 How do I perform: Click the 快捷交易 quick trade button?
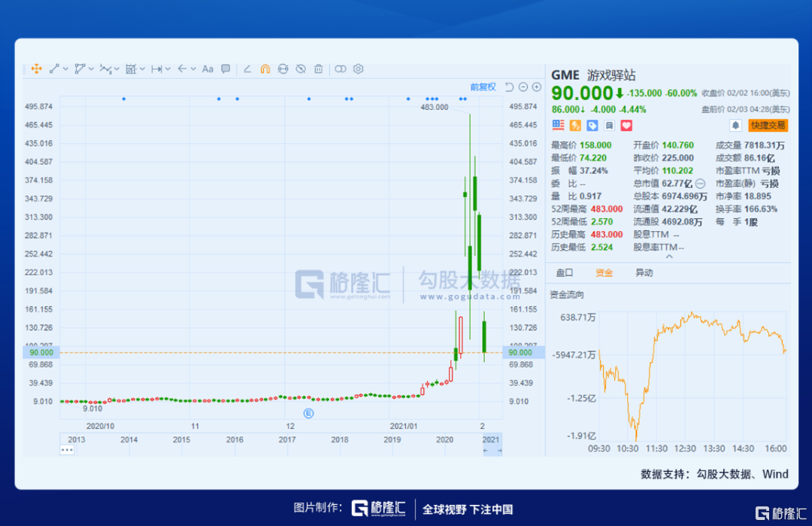pos(767,126)
